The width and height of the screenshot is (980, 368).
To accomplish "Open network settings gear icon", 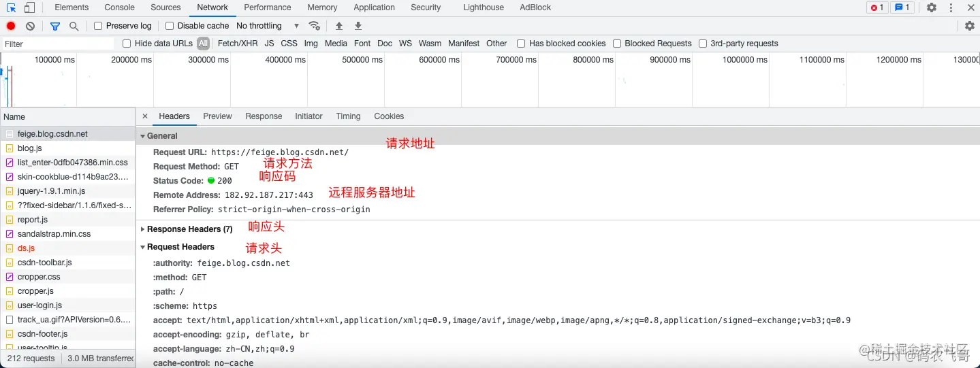I will coord(970,26).
